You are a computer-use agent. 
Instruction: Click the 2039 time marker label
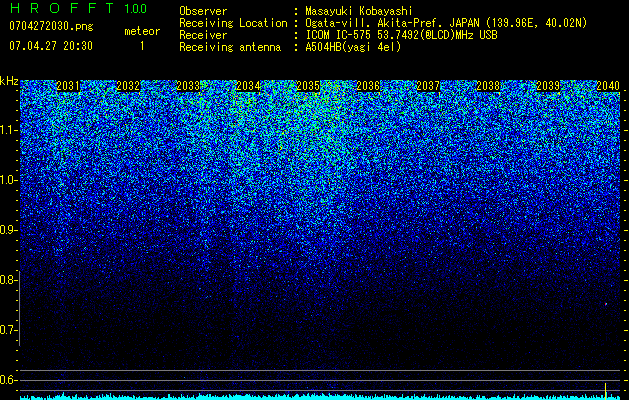pyautogui.click(x=548, y=86)
